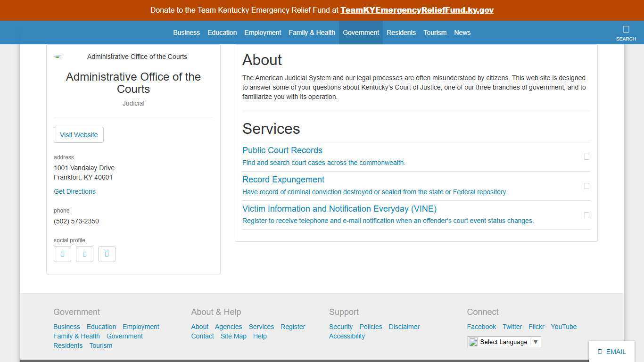The width and height of the screenshot is (644, 362).
Task: Open the third social profile icon
Action: (x=107, y=254)
